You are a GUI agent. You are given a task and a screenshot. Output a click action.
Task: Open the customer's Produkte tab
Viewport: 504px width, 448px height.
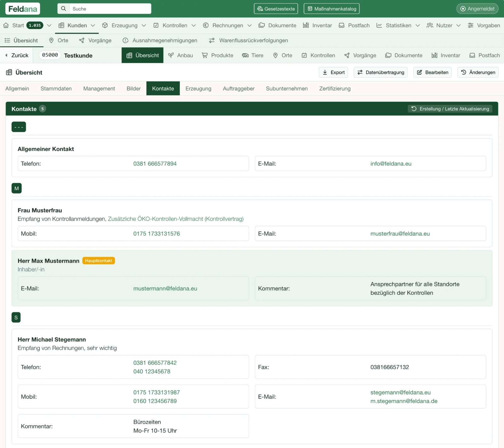[217, 55]
